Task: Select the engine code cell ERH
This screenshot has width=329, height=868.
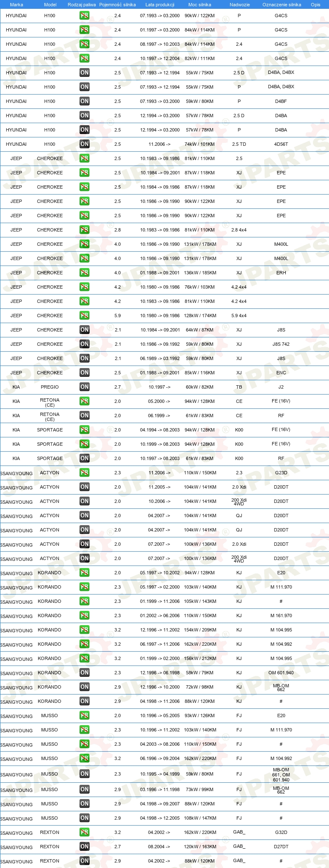Action: coord(281,273)
